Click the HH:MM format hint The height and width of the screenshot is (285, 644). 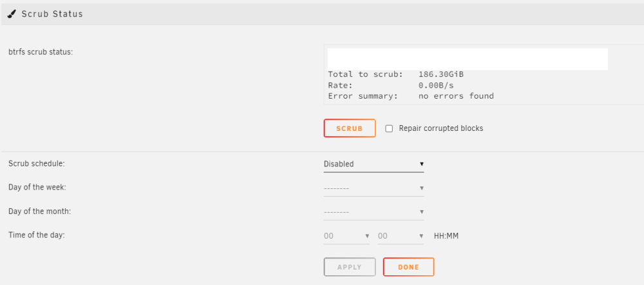point(446,236)
